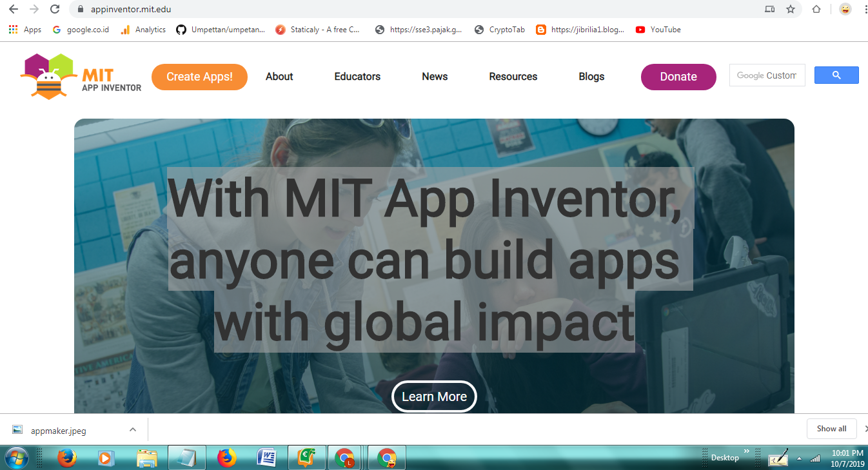Click the purple Donate button

[678, 77]
